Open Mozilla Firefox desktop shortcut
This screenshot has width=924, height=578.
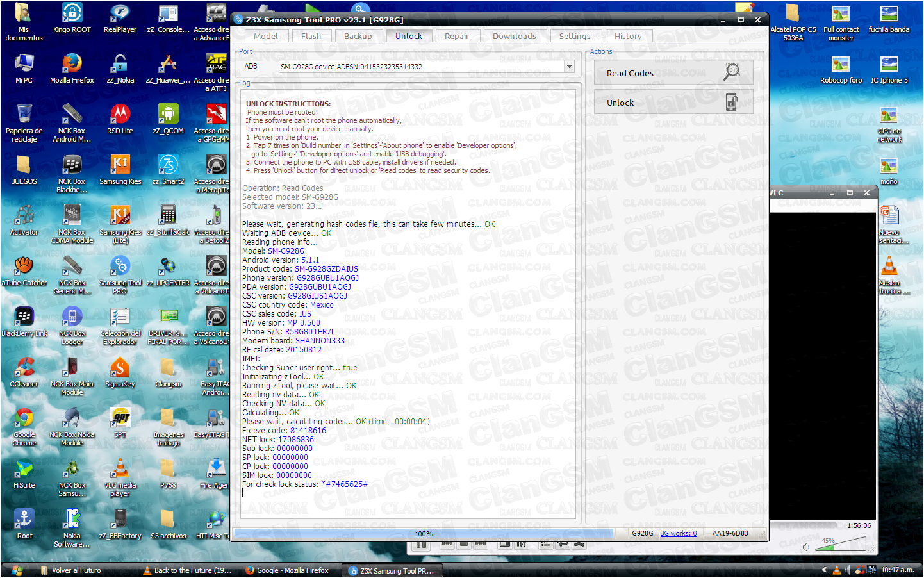[72, 69]
